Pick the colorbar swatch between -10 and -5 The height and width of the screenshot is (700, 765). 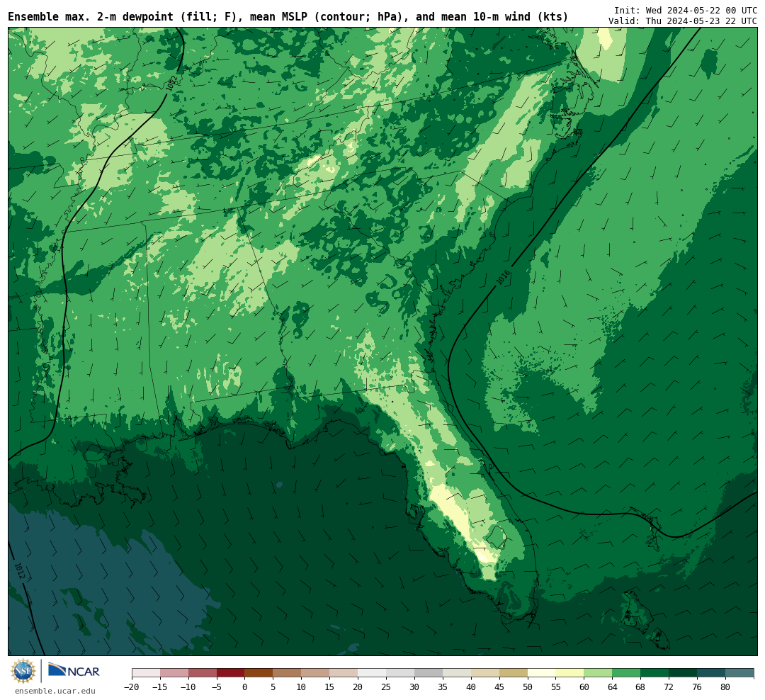click(203, 673)
